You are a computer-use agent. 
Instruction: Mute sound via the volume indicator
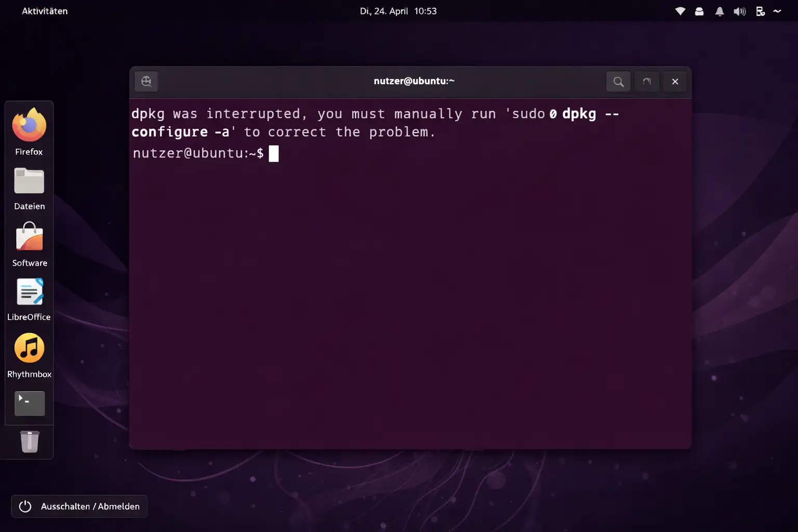pyautogui.click(x=739, y=11)
